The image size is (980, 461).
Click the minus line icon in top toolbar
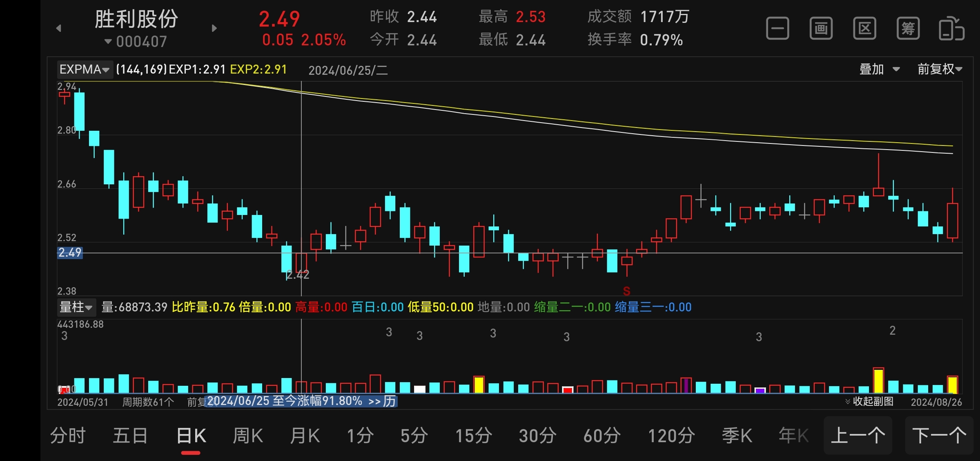coord(777,29)
